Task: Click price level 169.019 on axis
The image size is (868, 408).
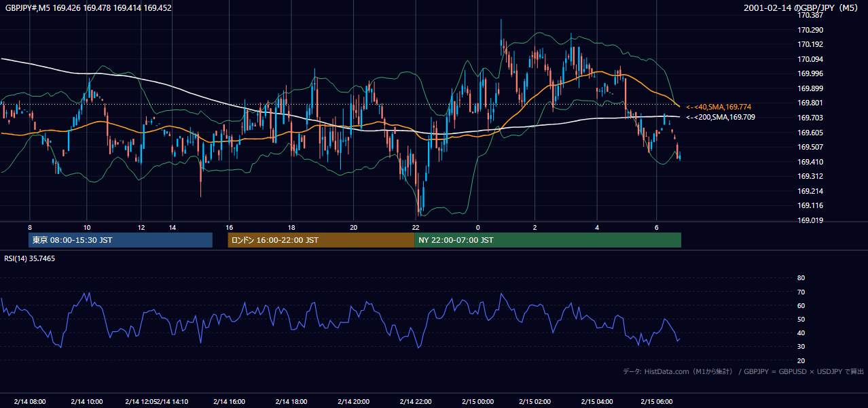Action: pyautogui.click(x=810, y=220)
